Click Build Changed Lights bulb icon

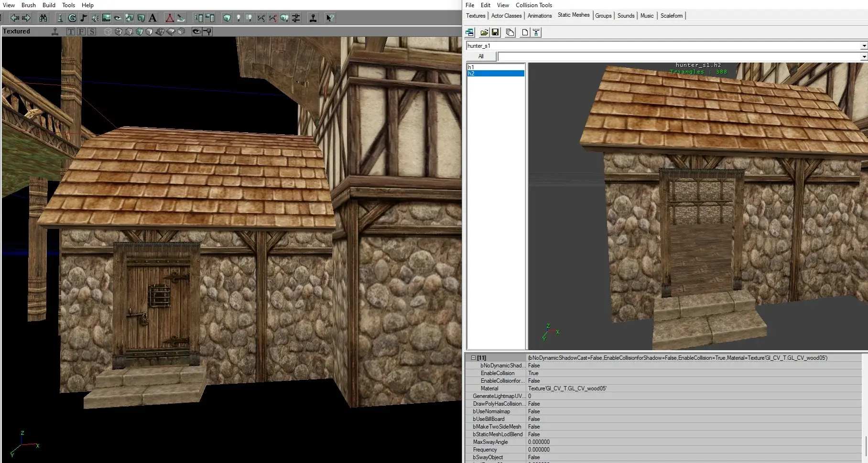coord(250,18)
